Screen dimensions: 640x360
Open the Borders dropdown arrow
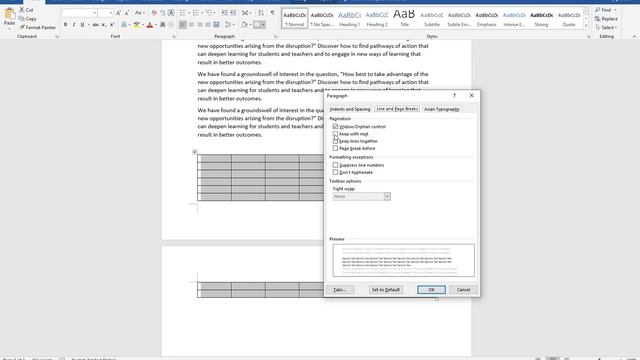pyautogui.click(x=263, y=25)
